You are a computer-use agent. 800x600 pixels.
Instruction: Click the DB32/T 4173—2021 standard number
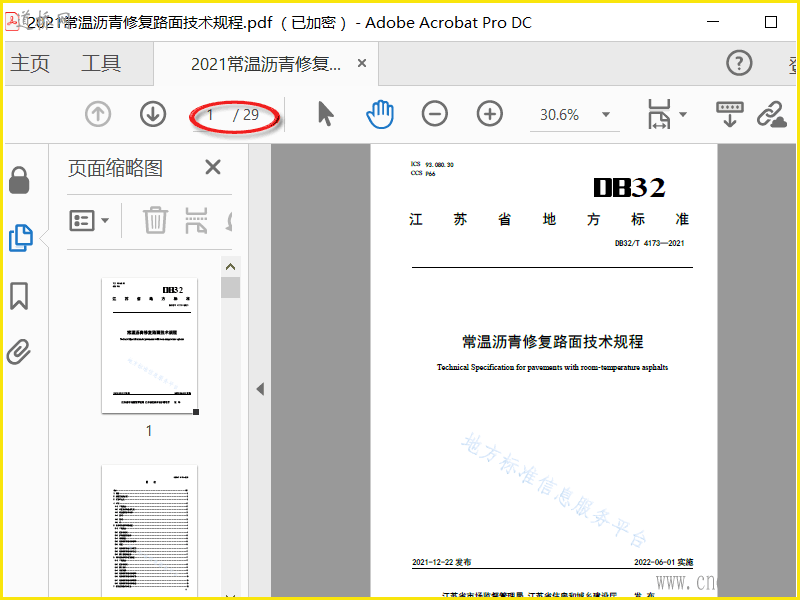pos(649,243)
